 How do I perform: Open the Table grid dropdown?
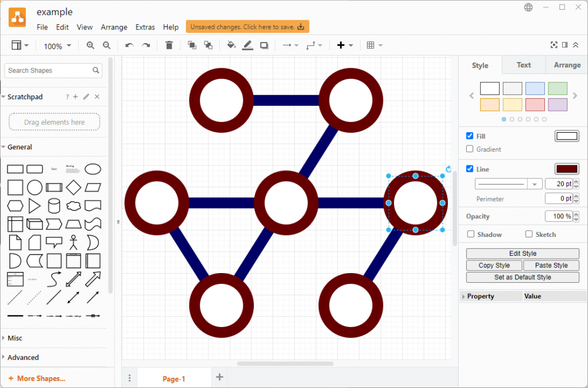[x=374, y=45]
